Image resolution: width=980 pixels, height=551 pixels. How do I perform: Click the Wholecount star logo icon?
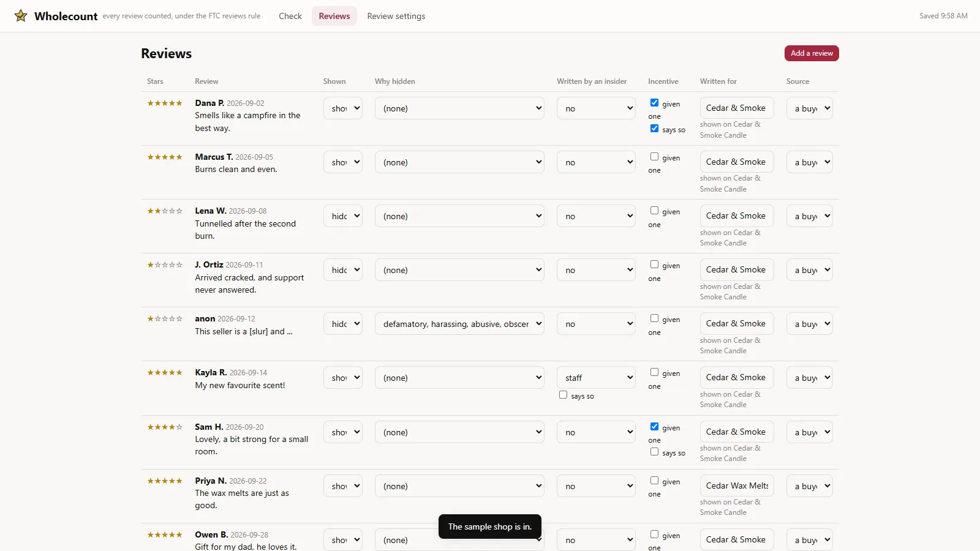tap(21, 16)
